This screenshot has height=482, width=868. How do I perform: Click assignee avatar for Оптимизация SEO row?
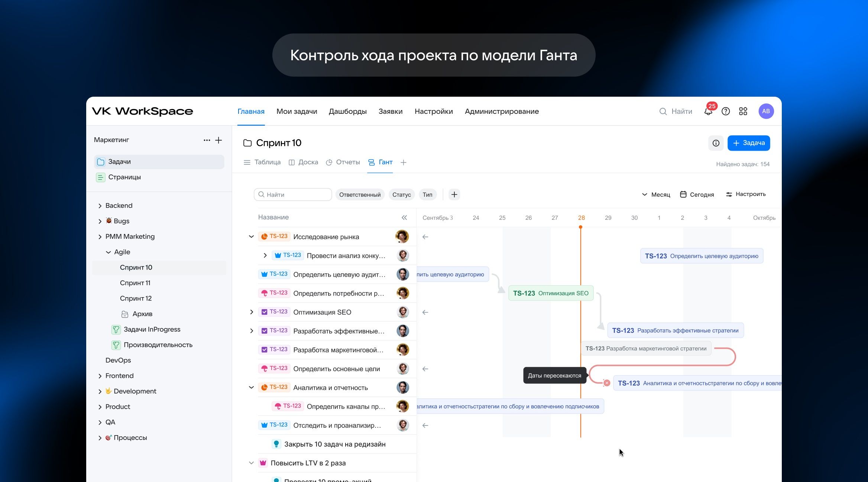[403, 312]
